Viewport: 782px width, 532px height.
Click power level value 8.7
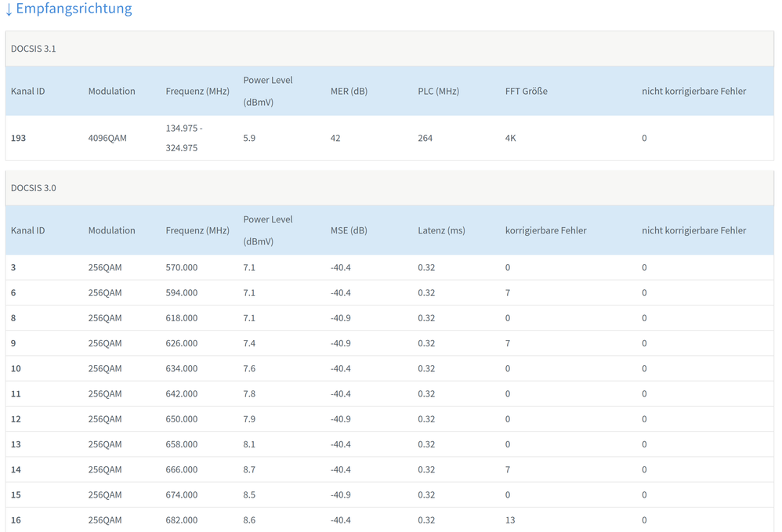tap(249, 470)
